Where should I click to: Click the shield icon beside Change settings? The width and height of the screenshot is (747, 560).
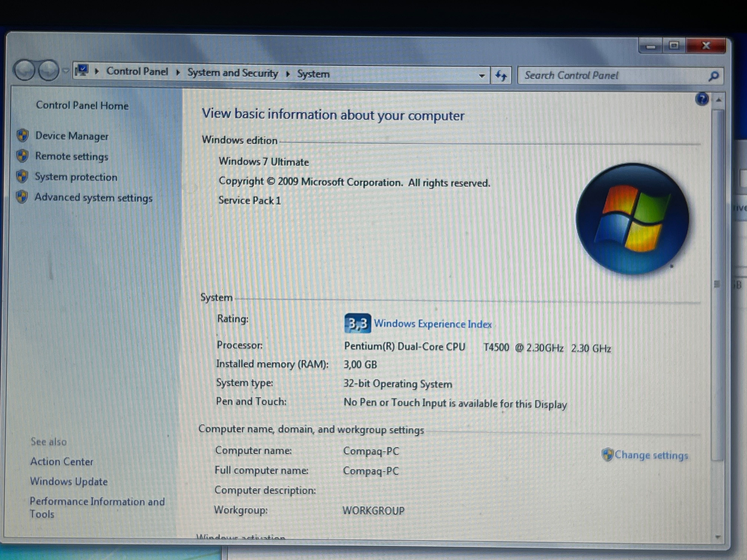pyautogui.click(x=607, y=454)
